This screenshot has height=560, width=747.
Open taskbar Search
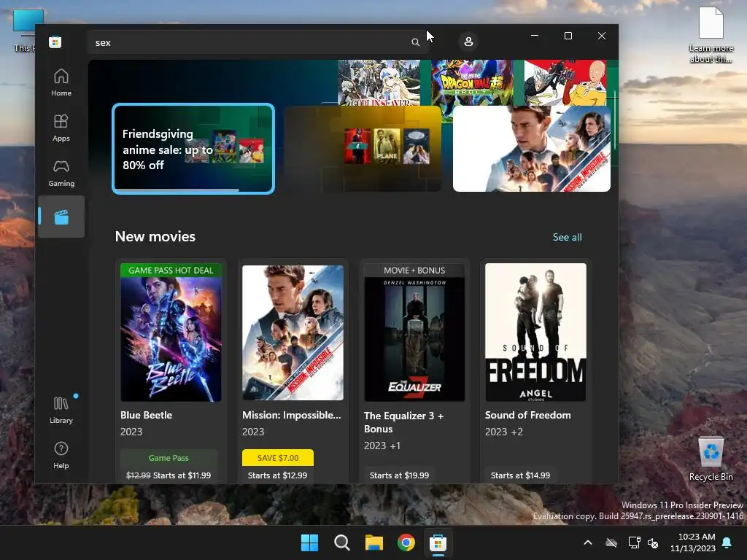point(341,542)
